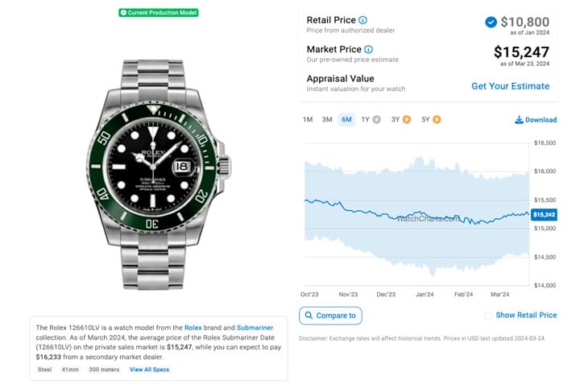
Task: Select the 1M chart range
Action: pyautogui.click(x=308, y=120)
